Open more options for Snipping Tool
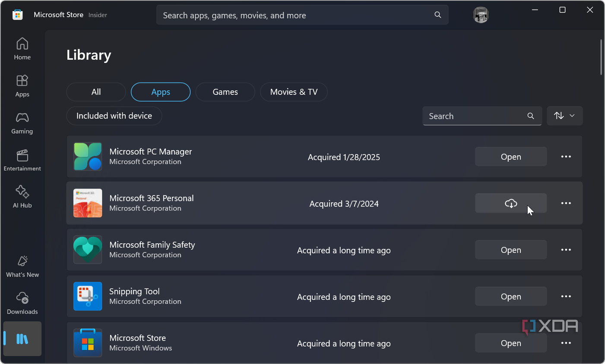 pos(566,296)
